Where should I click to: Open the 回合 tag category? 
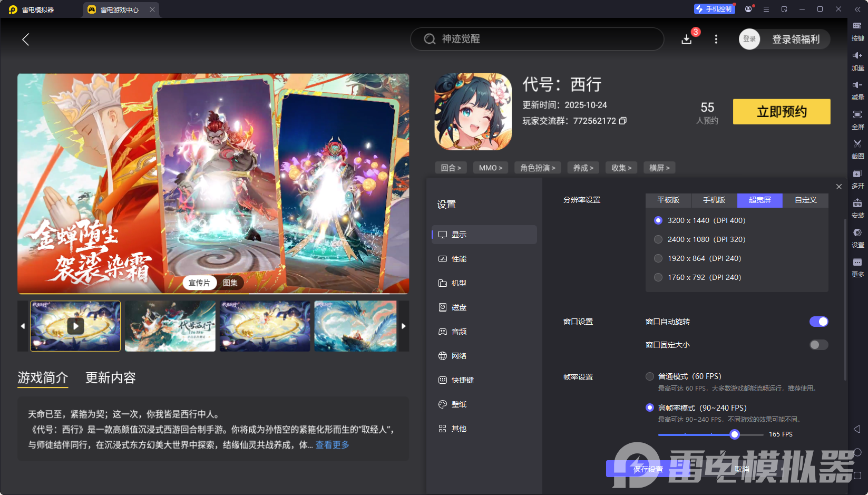(451, 168)
